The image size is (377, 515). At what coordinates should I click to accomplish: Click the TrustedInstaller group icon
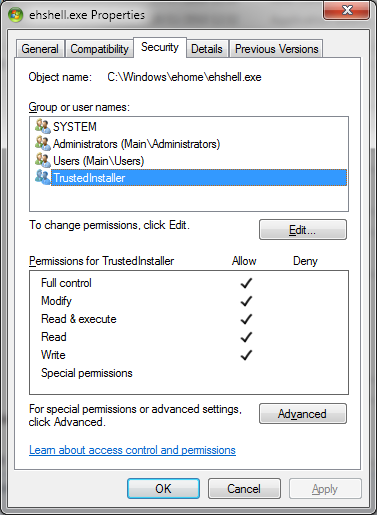[x=43, y=177]
